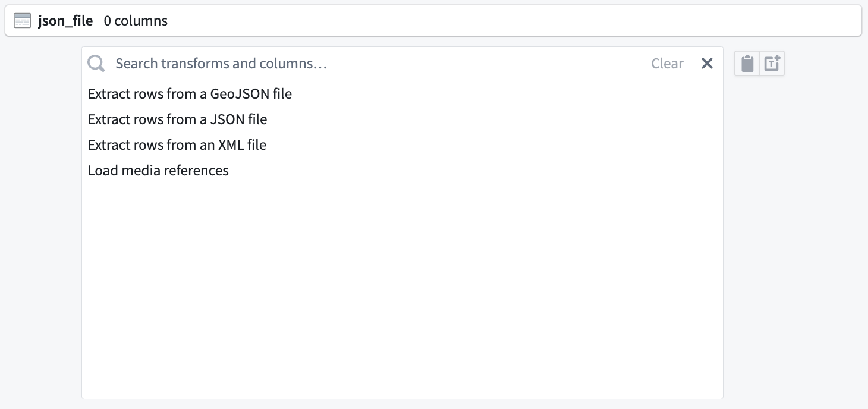
Task: Clear the search using the Clear button
Action: [x=667, y=64]
